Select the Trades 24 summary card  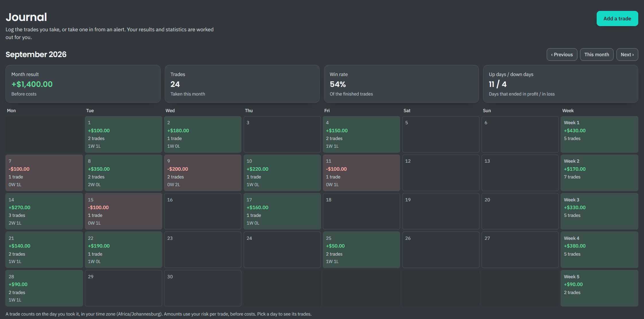click(x=242, y=84)
